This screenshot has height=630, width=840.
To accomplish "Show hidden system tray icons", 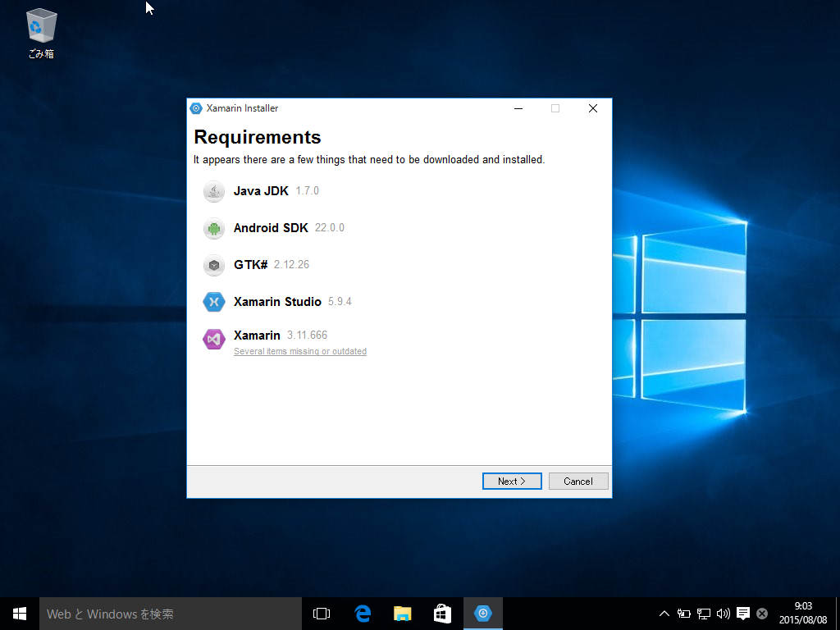I will pos(664,614).
